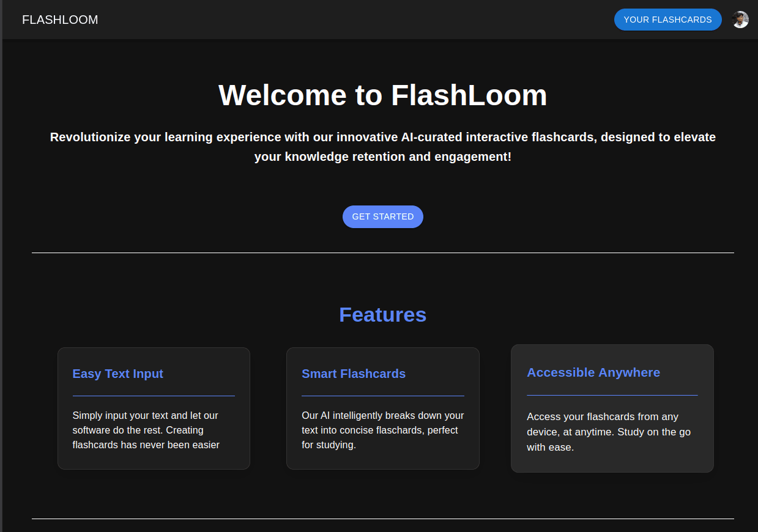This screenshot has height=532, width=758.
Task: Click the Features section heading
Action: point(383,314)
